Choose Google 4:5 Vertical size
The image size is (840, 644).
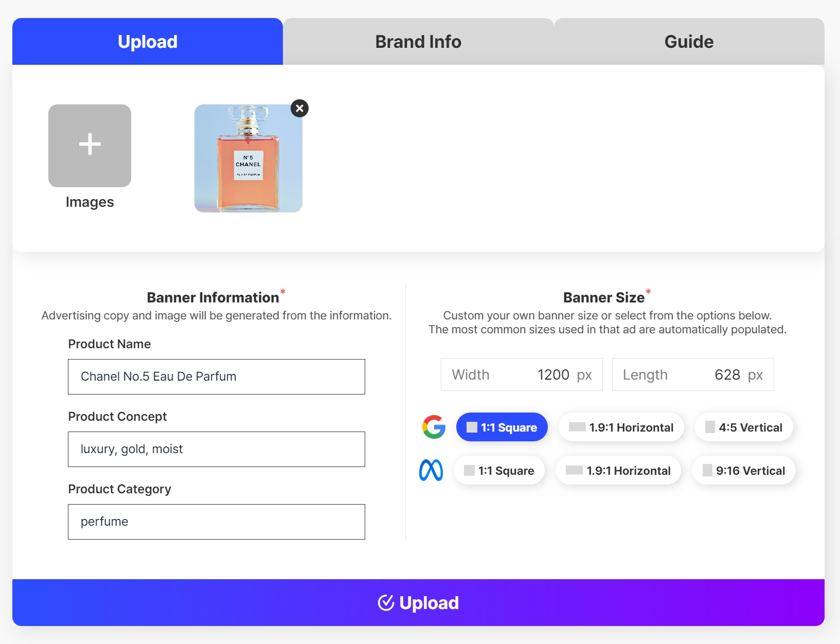(744, 427)
